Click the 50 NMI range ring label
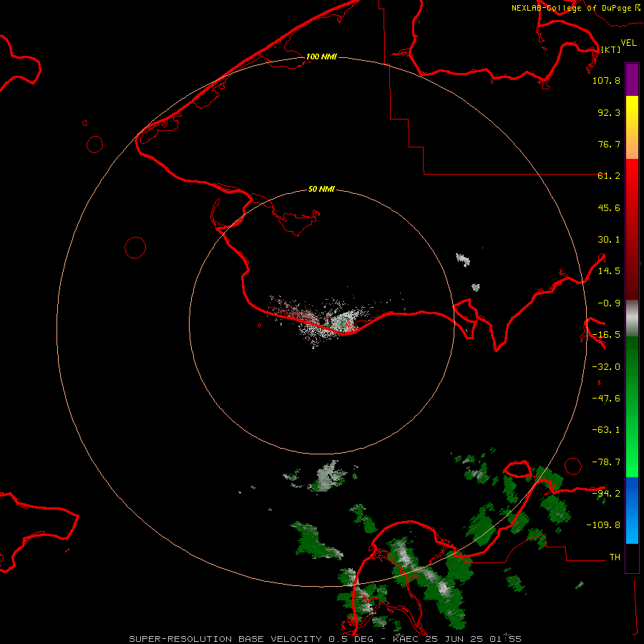 pyautogui.click(x=321, y=189)
